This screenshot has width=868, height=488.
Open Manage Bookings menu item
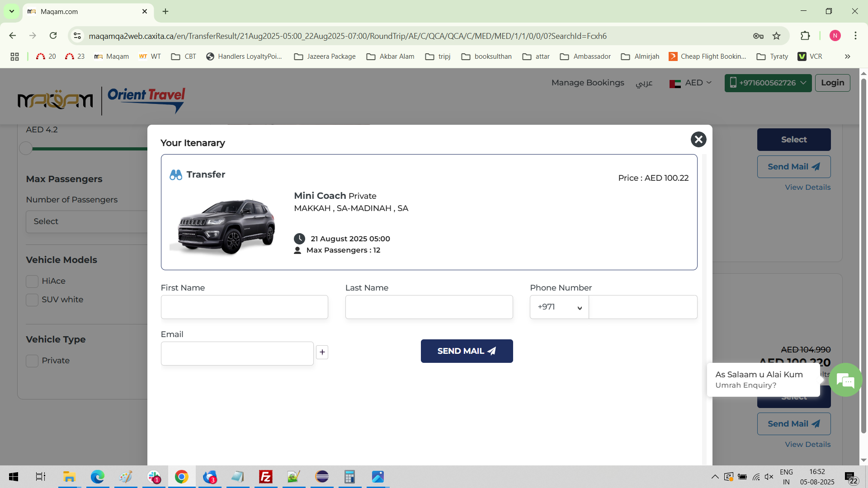pos(587,83)
